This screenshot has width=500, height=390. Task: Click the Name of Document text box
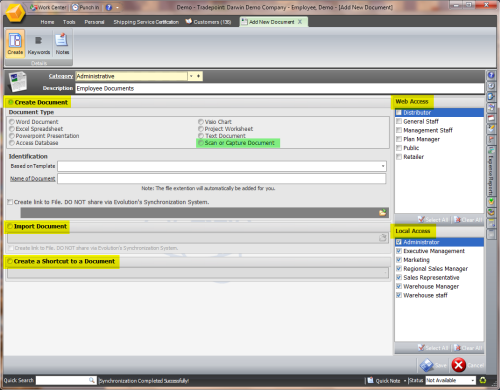[x=222, y=179]
